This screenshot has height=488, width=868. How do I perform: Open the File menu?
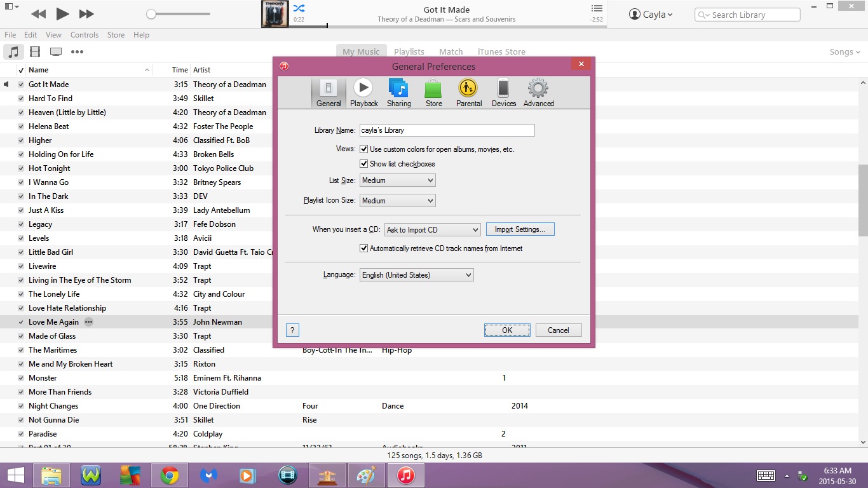click(x=10, y=35)
